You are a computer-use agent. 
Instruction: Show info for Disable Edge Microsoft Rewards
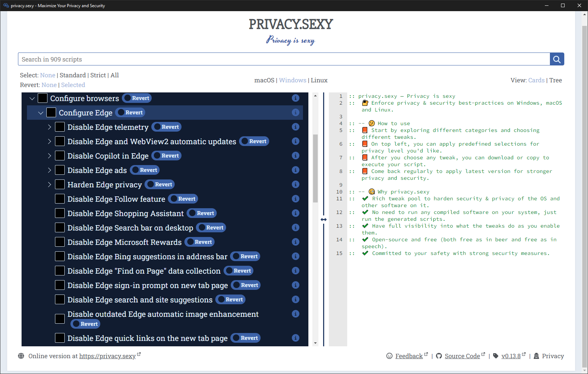click(x=295, y=242)
